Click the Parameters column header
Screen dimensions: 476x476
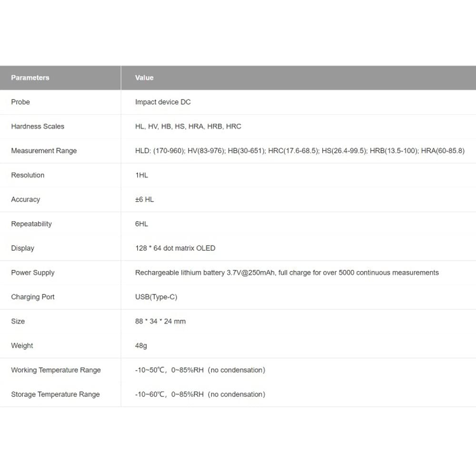30,78
